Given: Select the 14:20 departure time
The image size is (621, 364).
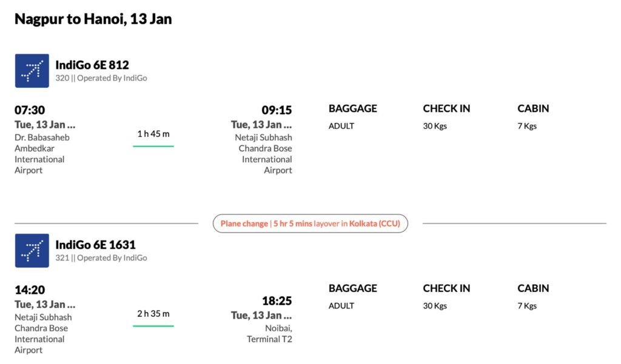Looking at the screenshot, I should (30, 290).
